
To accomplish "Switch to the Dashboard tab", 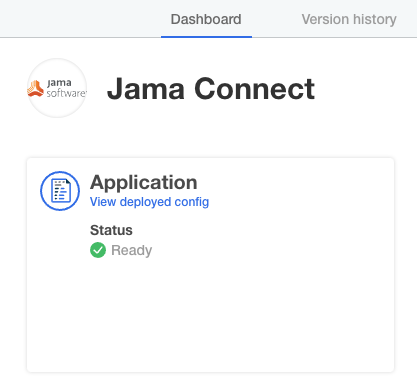I will point(206,19).
